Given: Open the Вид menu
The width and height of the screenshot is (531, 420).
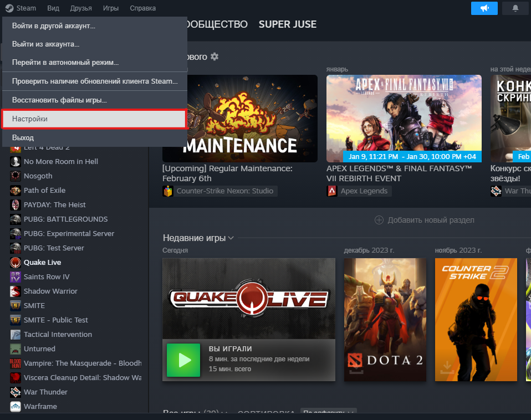Looking at the screenshot, I should (x=53, y=8).
